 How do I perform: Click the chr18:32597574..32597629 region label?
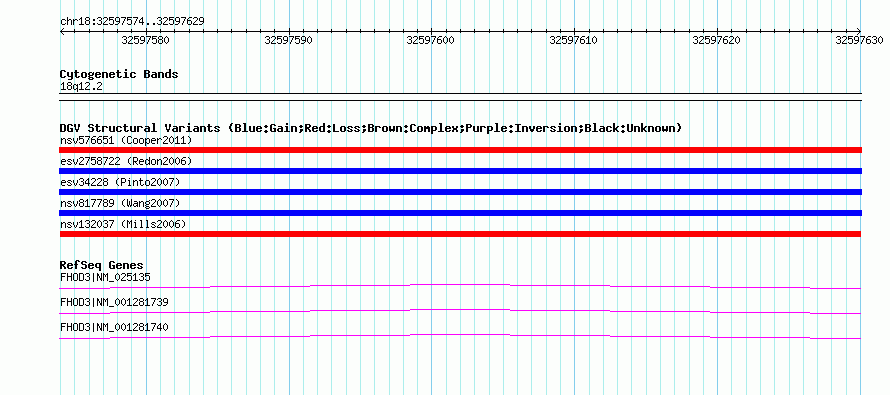(132, 22)
